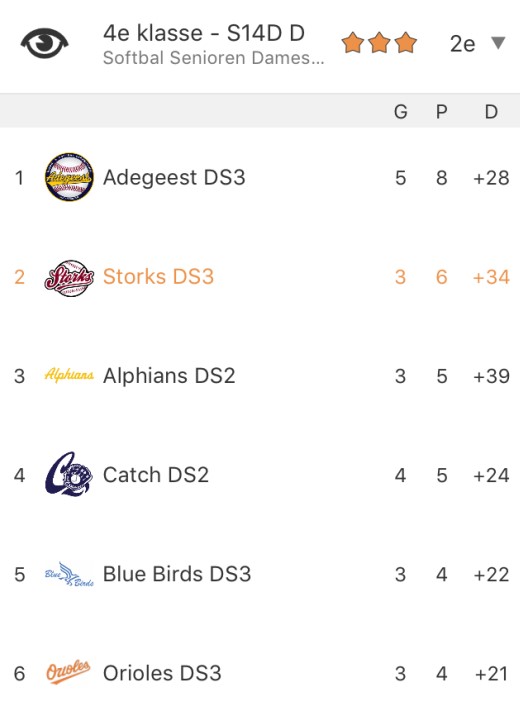Click the Alphians team logo
This screenshot has width=520, height=716.
click(69, 375)
